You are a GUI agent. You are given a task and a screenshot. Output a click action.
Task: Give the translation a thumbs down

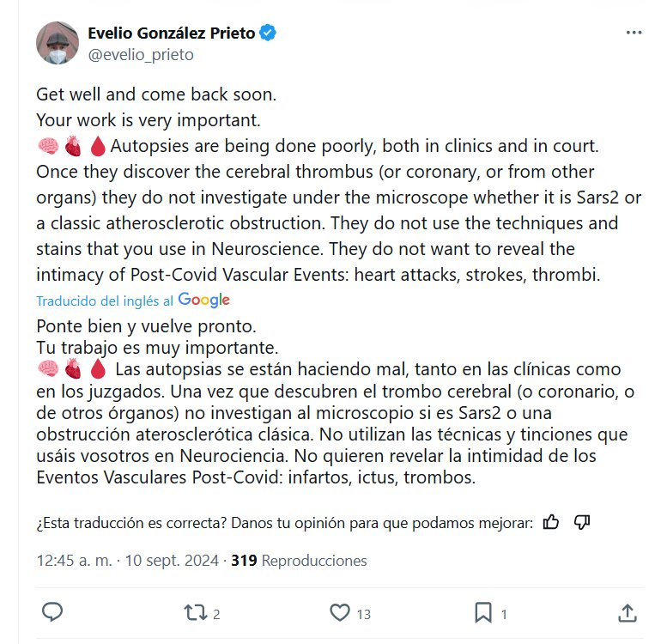coord(581,522)
